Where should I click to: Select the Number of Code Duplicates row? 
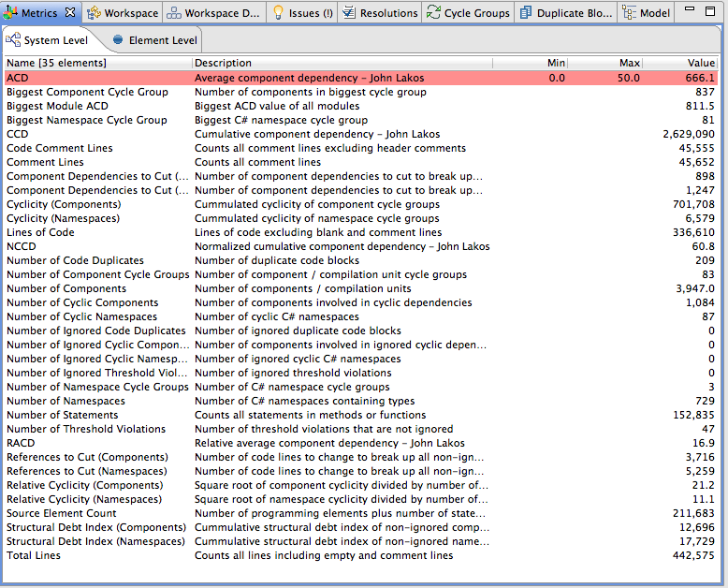[361, 260]
